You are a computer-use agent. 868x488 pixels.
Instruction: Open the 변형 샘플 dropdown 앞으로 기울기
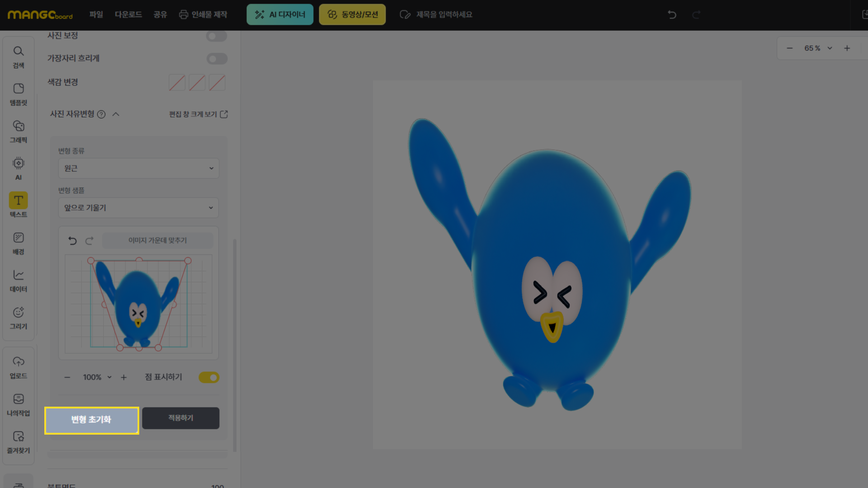(x=138, y=208)
